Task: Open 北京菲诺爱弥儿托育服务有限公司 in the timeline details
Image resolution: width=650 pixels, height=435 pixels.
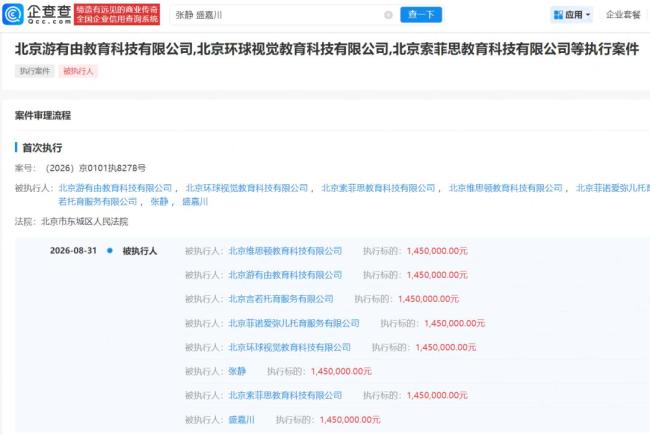Action: [294, 323]
